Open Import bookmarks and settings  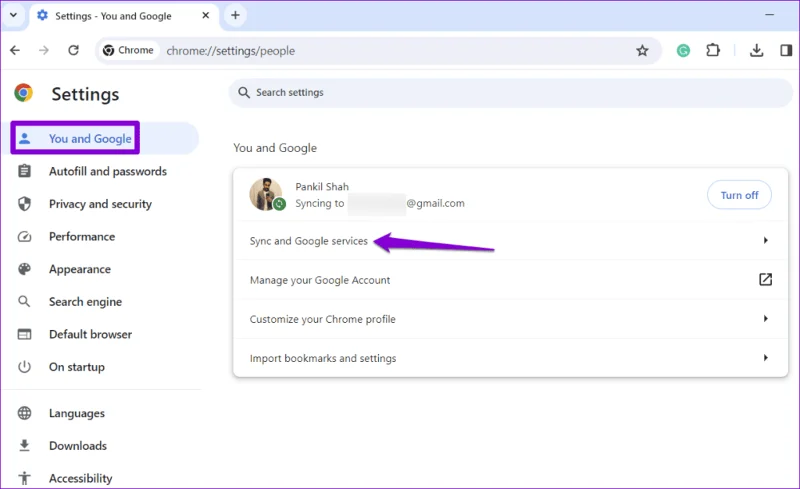(510, 358)
